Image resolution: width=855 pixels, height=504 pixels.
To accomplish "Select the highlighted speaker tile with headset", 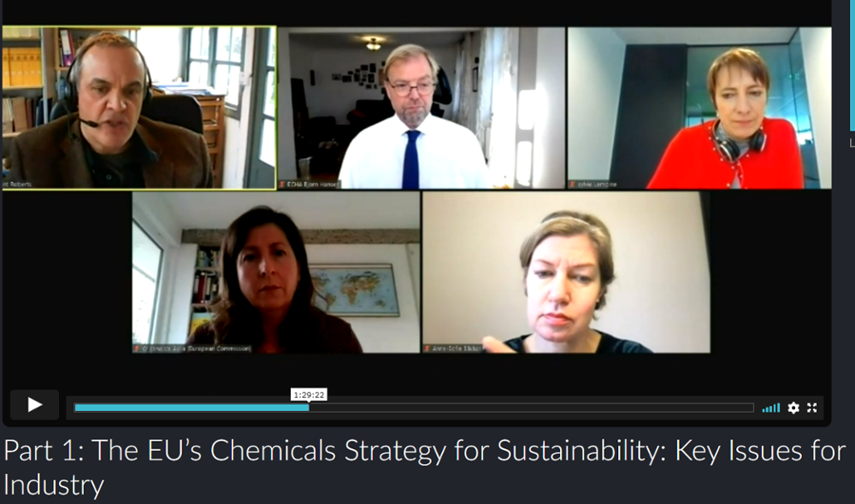I will pyautogui.click(x=139, y=108).
